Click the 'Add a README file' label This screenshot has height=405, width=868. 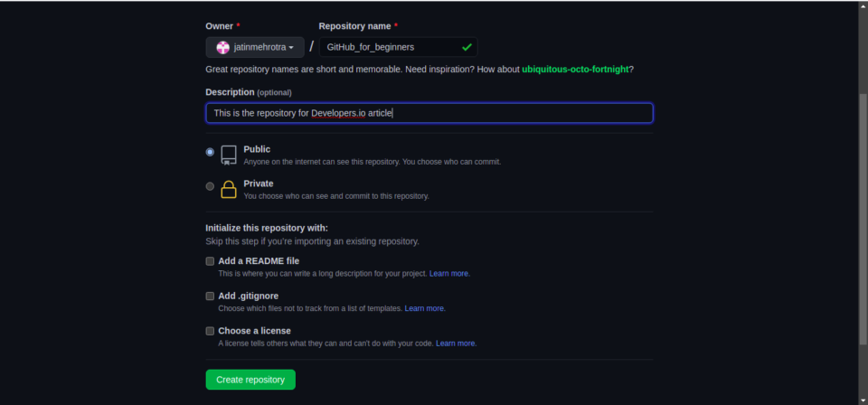coord(259,261)
